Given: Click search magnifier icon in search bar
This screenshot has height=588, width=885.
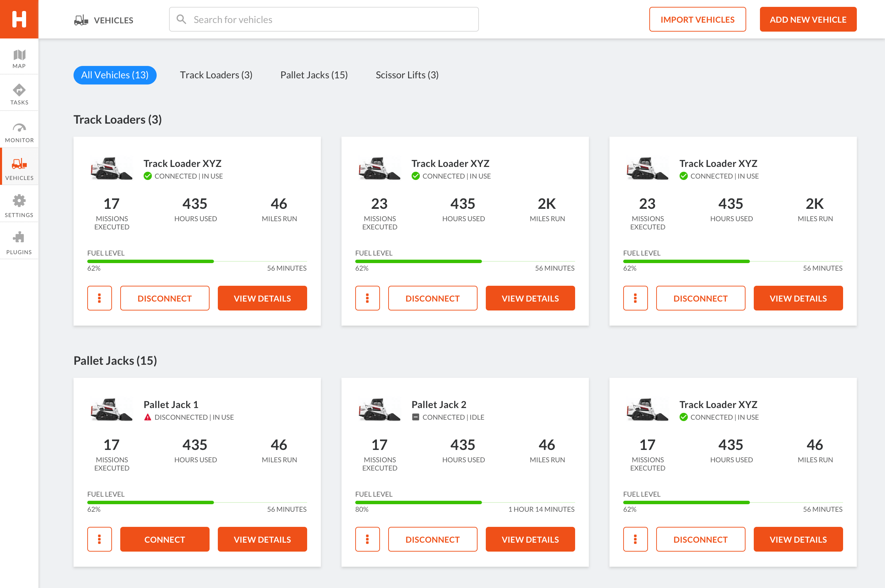Looking at the screenshot, I should [181, 19].
